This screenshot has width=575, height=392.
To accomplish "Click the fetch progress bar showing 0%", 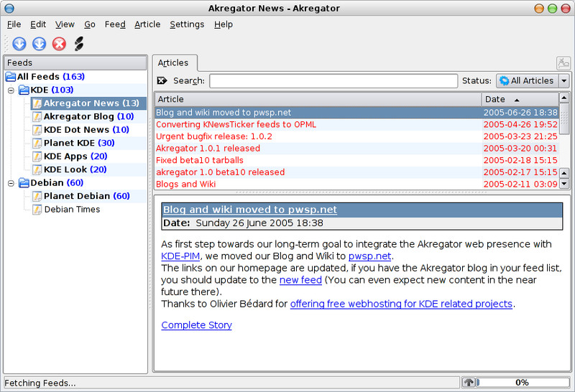I will [x=523, y=383].
